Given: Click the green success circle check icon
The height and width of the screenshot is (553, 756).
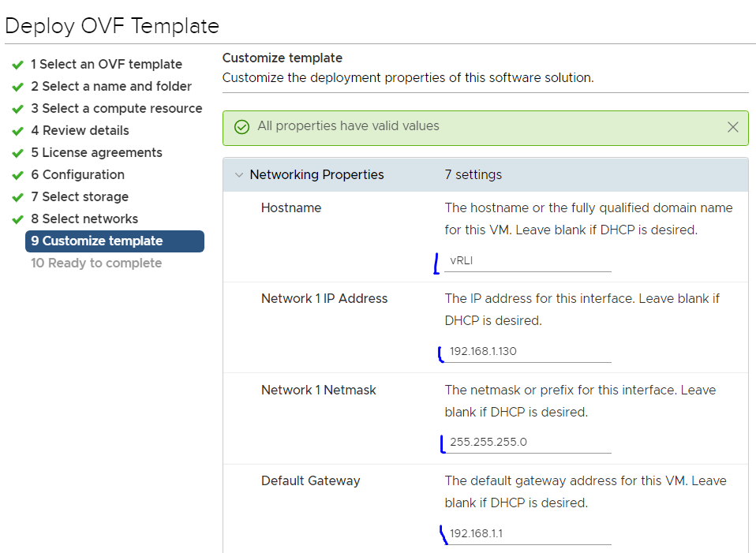Looking at the screenshot, I should point(241,127).
